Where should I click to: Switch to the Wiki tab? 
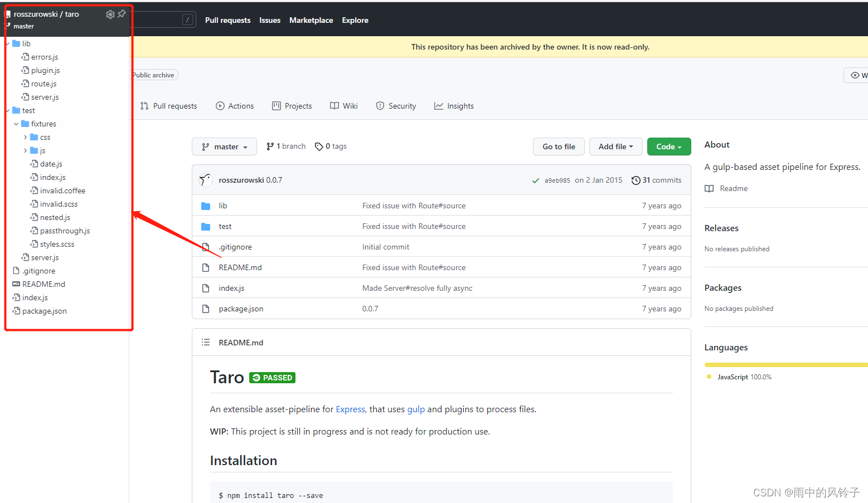coord(344,106)
